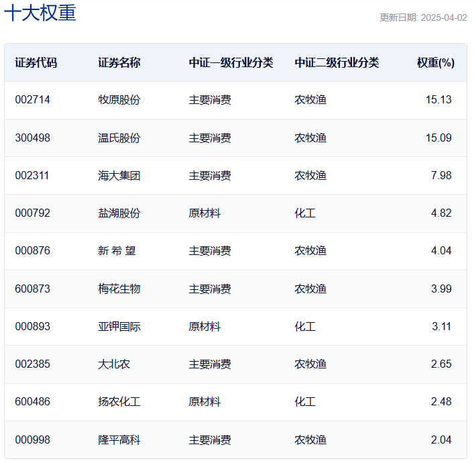Click the 大北农 stock name
Image resolution: width=476 pixels, height=461 pixels.
[114, 364]
